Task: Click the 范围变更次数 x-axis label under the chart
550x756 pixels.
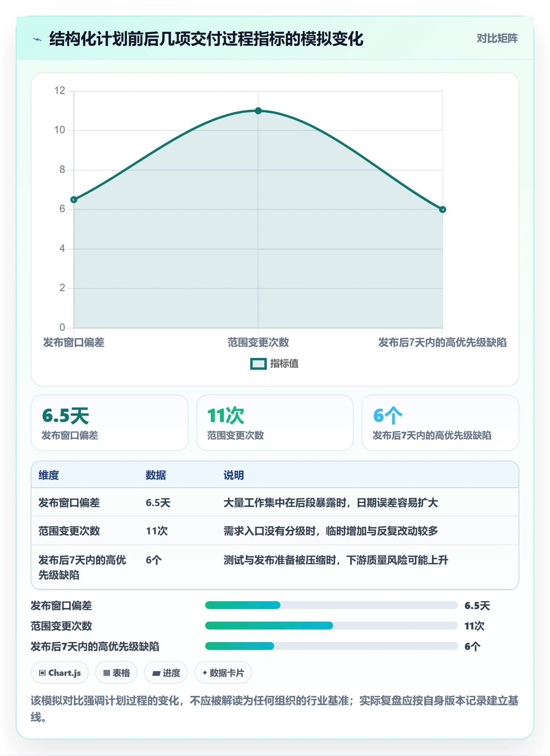Action: tap(258, 343)
